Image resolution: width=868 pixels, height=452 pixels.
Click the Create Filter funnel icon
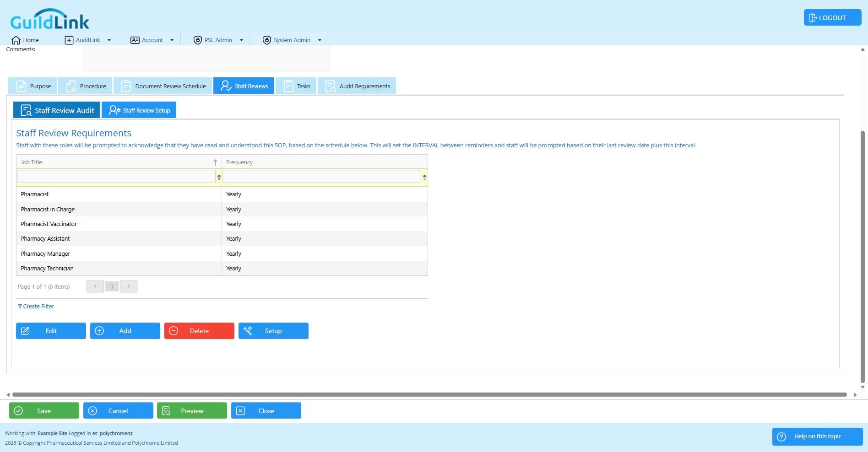pos(20,306)
